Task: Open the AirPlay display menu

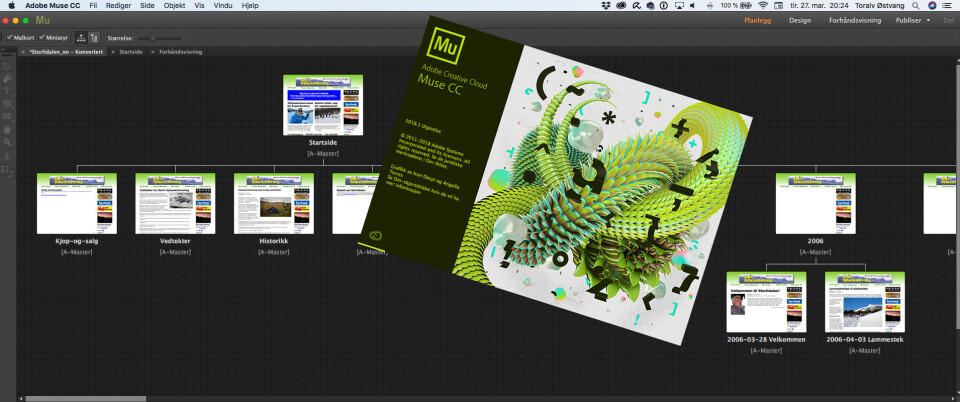Action: coord(679,6)
